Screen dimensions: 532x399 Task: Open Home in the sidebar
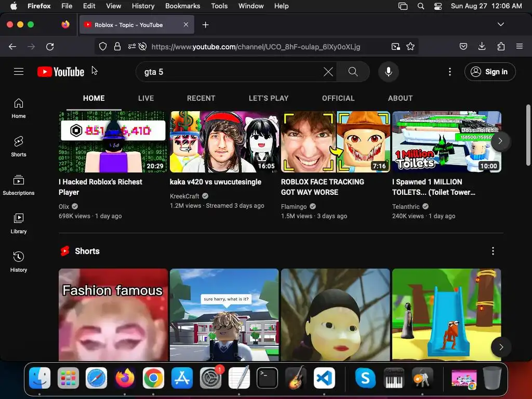19,108
